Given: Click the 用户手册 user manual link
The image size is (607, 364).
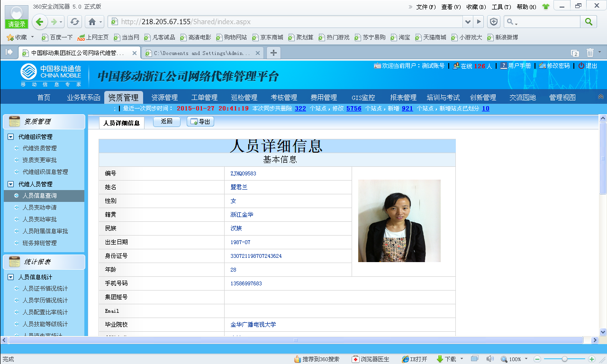Looking at the screenshot, I should pos(516,66).
